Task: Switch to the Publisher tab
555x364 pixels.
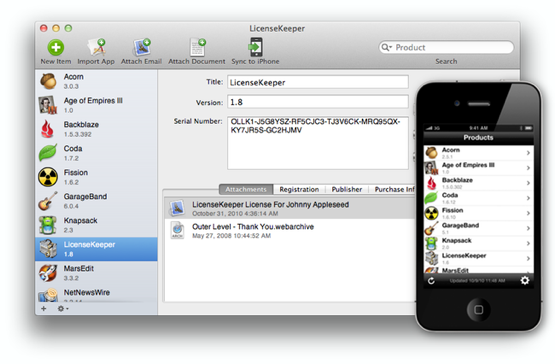Action: coord(347,189)
